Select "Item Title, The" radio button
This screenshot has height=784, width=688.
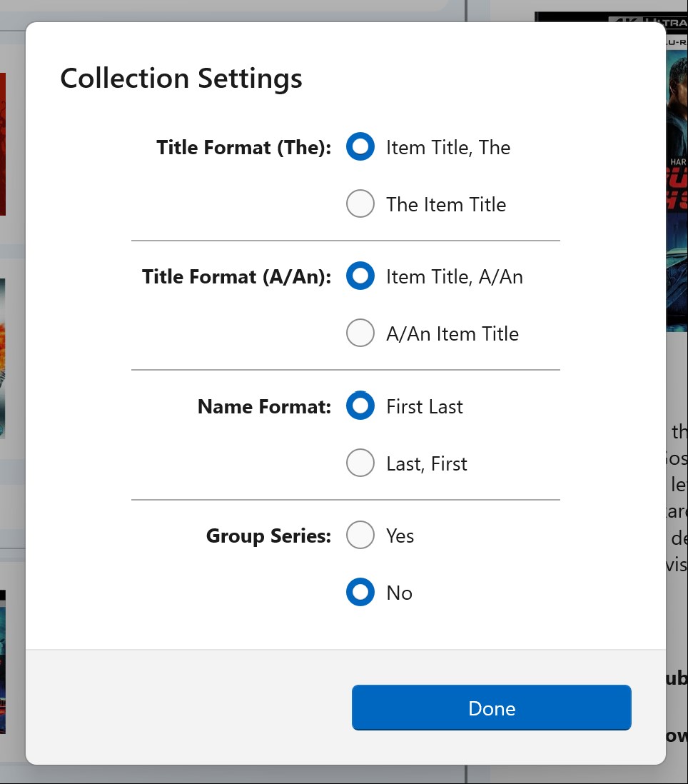tap(360, 146)
